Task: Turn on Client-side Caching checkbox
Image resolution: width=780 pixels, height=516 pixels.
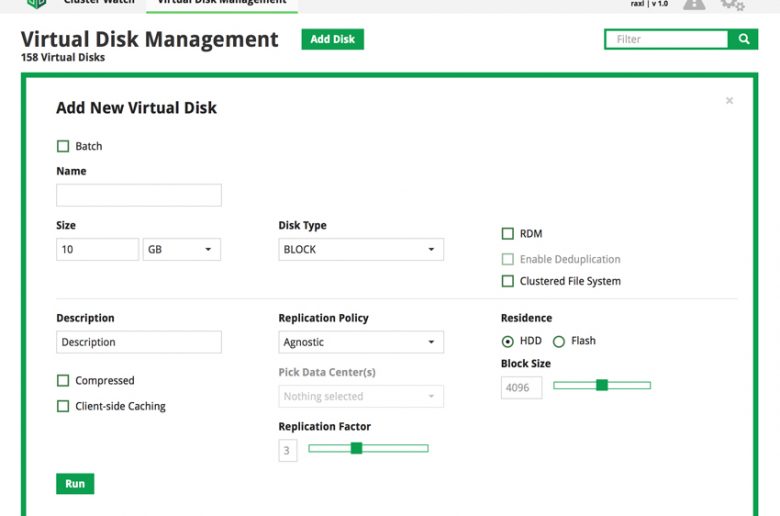Action: 63,407
